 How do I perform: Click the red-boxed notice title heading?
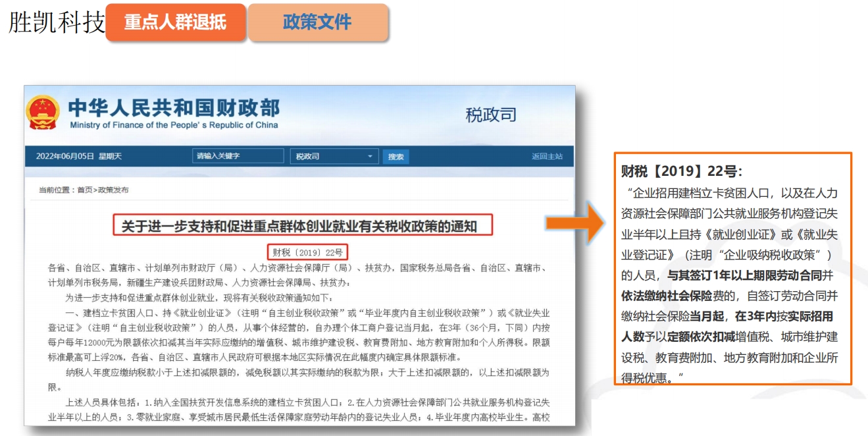click(299, 227)
